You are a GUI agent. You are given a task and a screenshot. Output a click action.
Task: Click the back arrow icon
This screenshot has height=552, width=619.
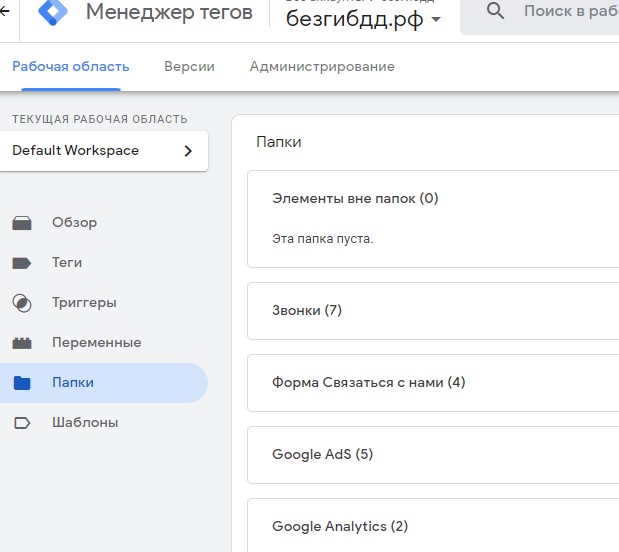tap(5, 11)
